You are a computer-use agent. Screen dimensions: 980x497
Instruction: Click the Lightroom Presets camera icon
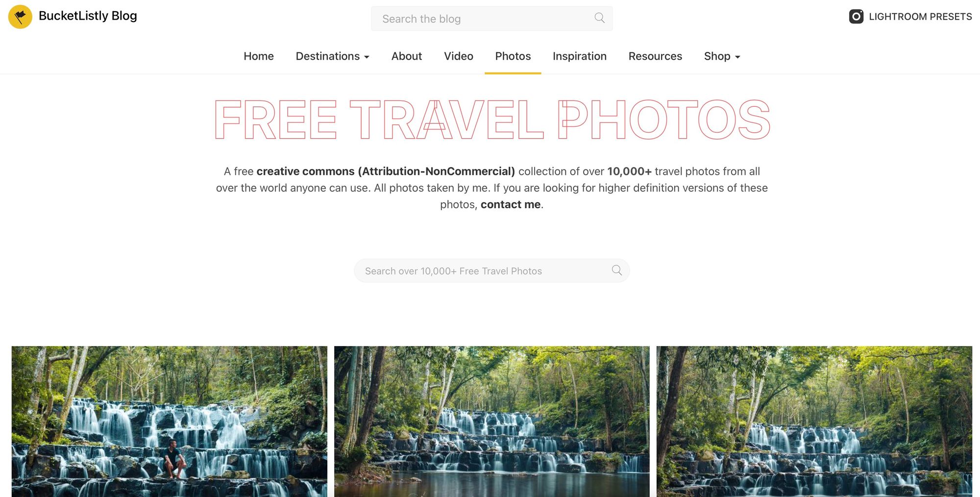tap(856, 16)
